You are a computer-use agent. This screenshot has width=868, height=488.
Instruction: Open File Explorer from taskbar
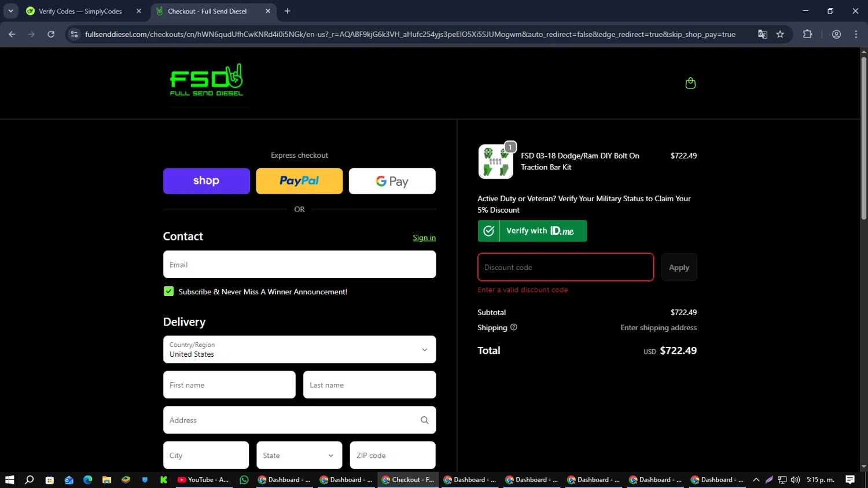point(106,480)
